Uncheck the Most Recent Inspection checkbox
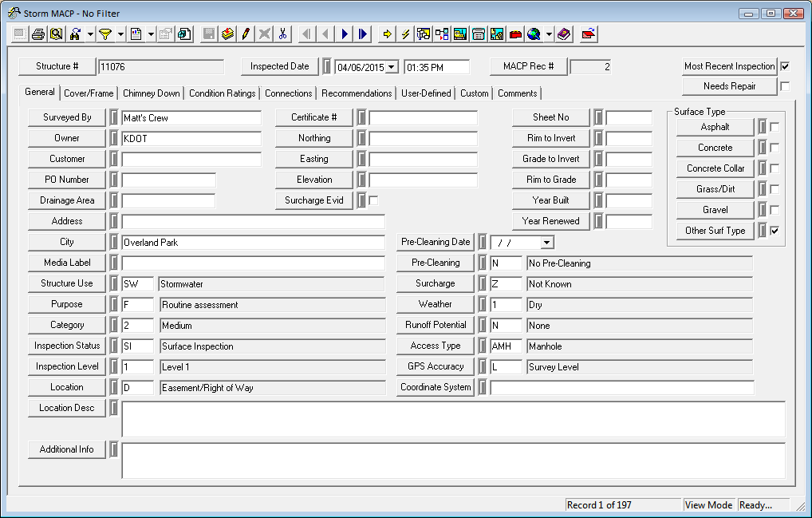The height and width of the screenshot is (518, 812). point(785,66)
